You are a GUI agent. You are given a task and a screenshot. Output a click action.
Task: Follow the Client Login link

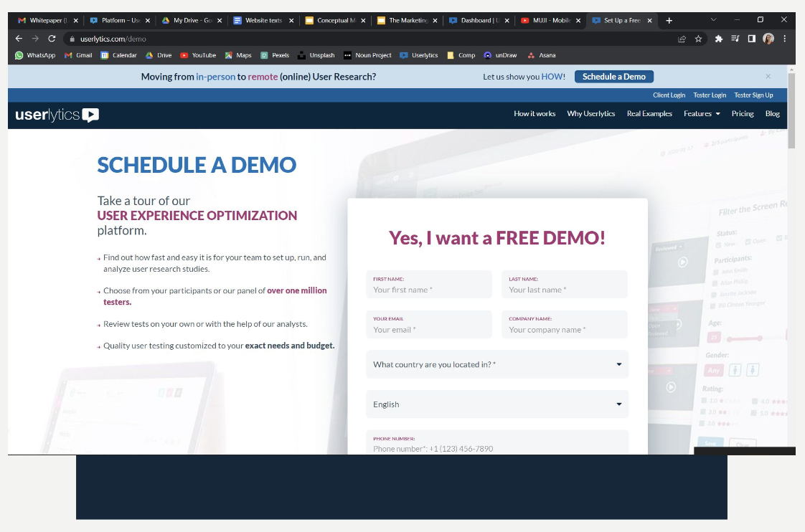[669, 95]
